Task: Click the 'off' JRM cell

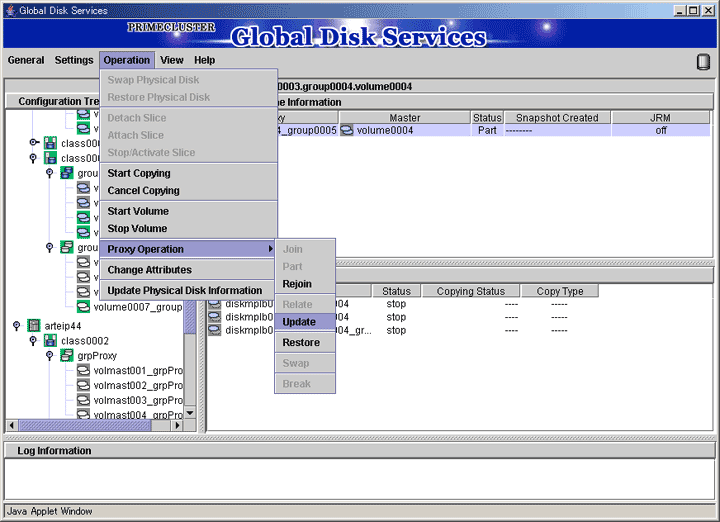Action: pos(661,130)
